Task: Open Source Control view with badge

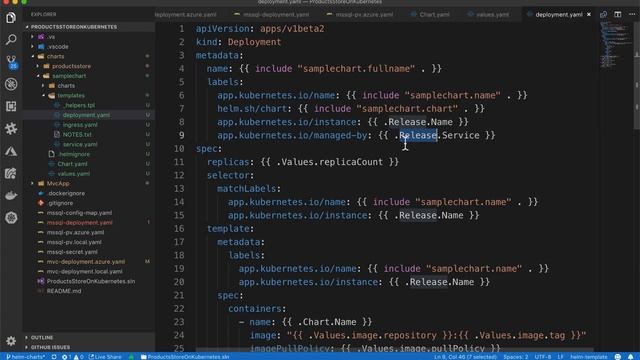Action: coord(11,62)
